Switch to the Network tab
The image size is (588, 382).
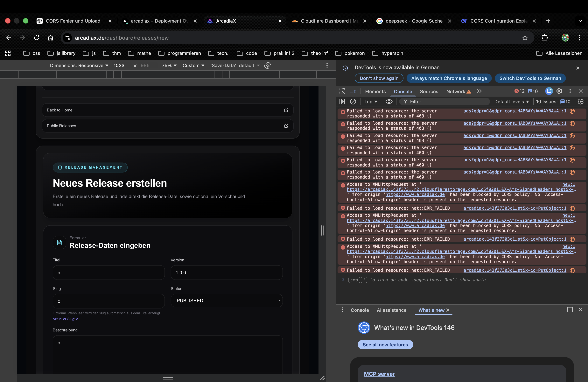click(x=456, y=91)
